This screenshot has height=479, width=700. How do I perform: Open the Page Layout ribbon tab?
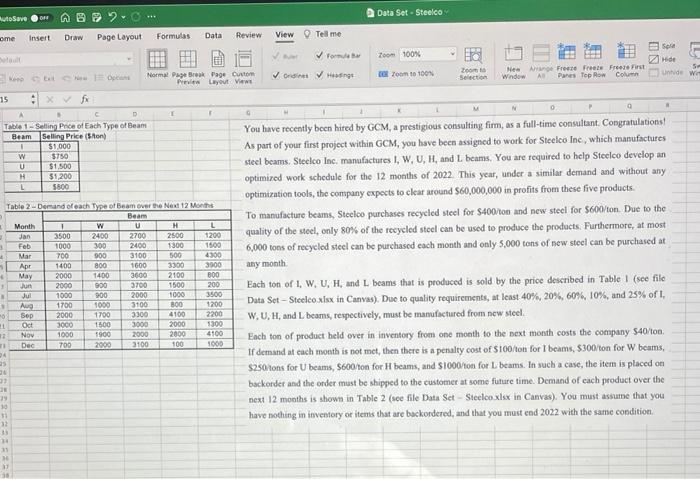click(x=119, y=37)
